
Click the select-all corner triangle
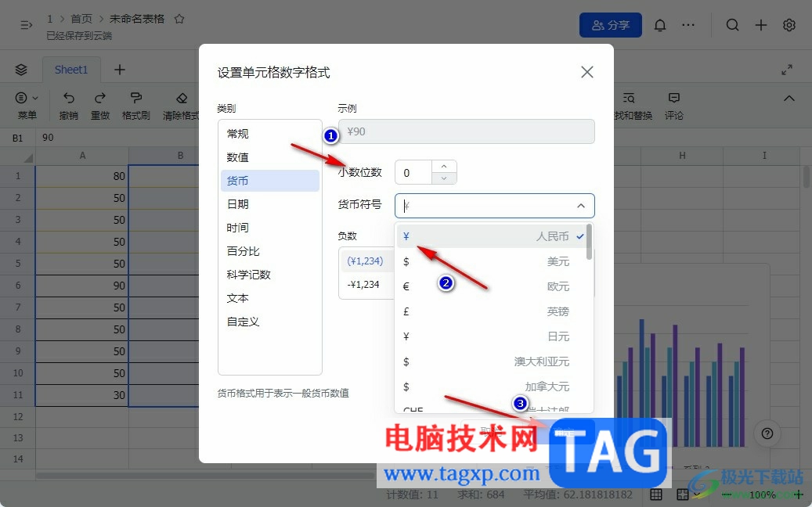(28, 156)
